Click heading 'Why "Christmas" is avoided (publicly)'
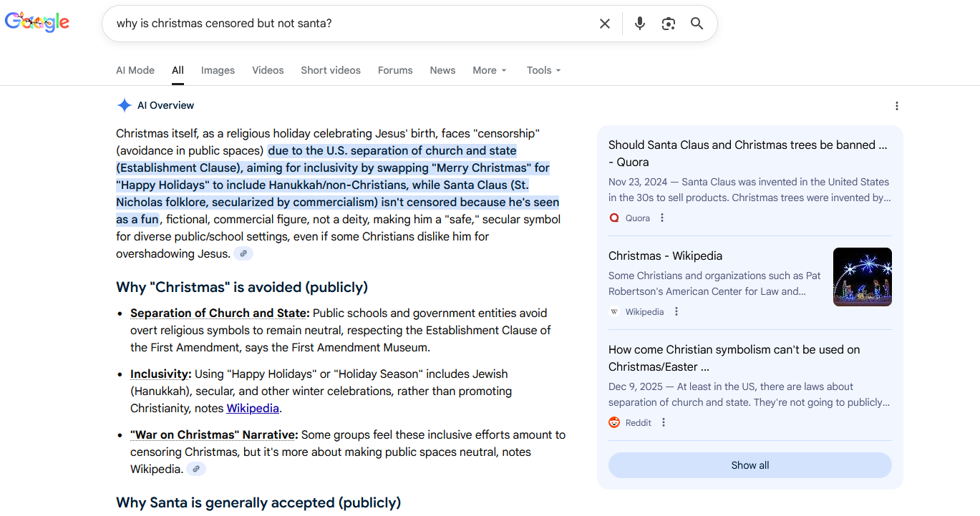The width and height of the screenshot is (980, 516). click(242, 288)
